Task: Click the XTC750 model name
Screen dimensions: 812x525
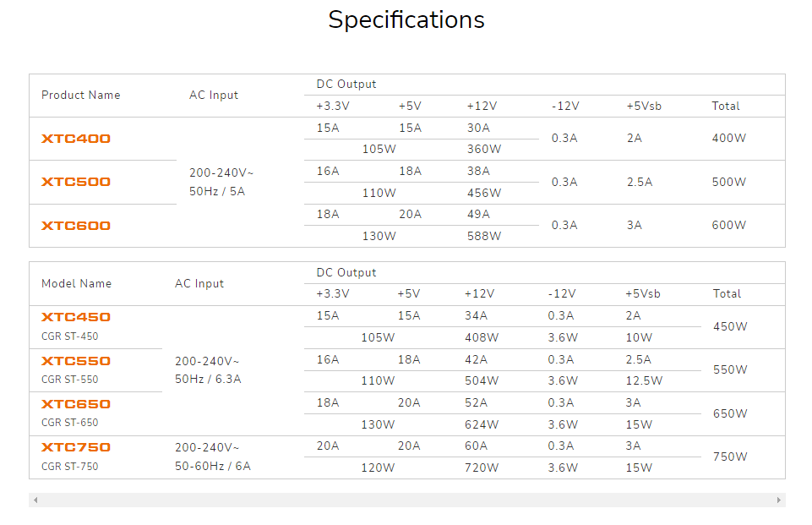Action: tap(76, 447)
